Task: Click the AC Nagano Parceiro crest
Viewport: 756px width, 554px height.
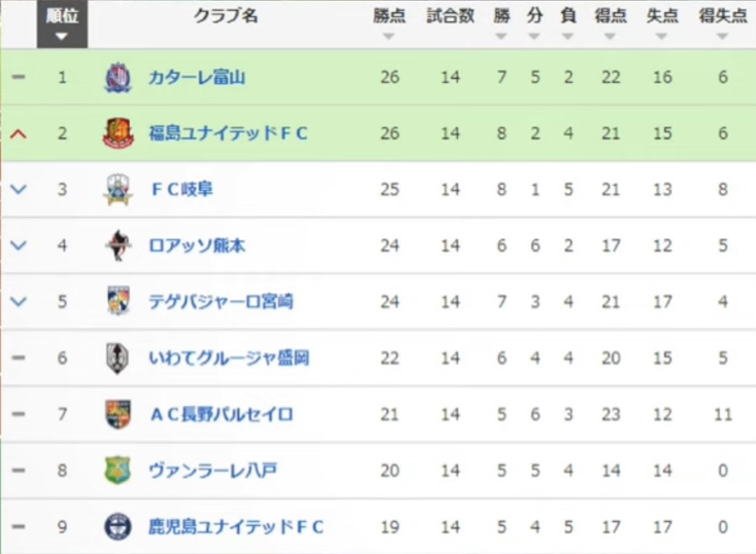Action: [x=118, y=414]
